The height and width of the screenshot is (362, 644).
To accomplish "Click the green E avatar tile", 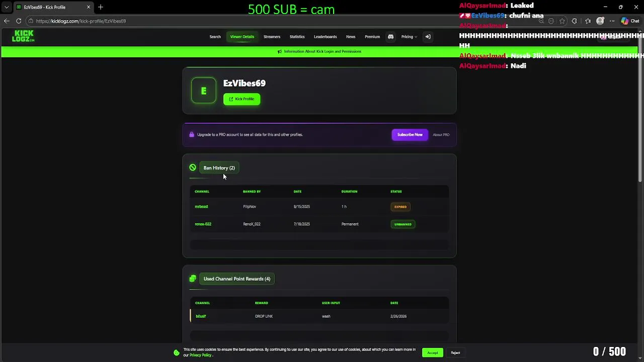I will click(204, 90).
